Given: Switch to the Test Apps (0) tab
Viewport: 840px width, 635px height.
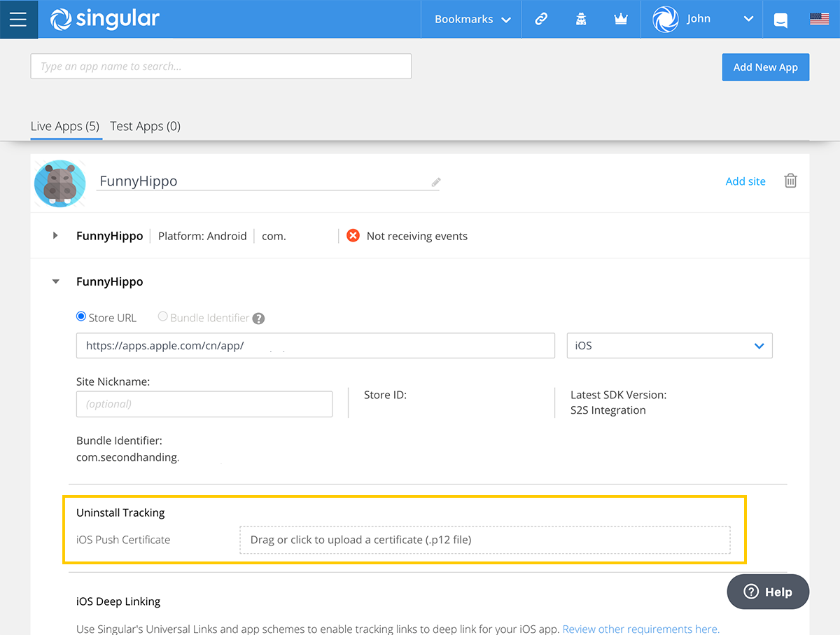Looking at the screenshot, I should (145, 126).
